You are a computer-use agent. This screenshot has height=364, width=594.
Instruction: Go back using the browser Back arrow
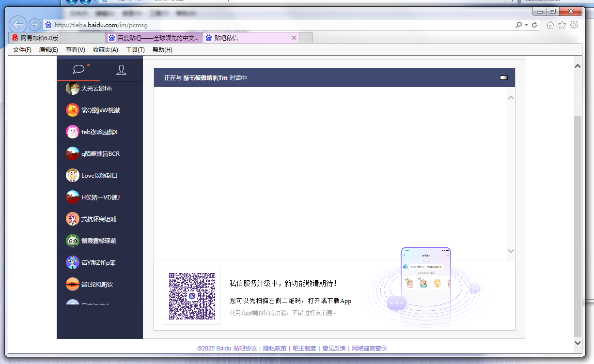tap(18, 24)
